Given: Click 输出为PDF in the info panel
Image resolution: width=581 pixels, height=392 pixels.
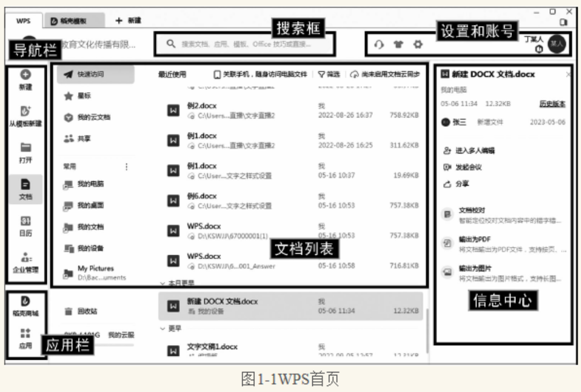Looking at the screenshot, I should (x=504, y=244).
